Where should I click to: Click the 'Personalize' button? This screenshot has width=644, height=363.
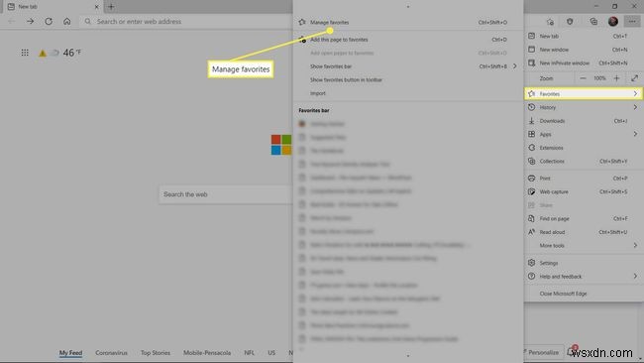click(x=542, y=352)
